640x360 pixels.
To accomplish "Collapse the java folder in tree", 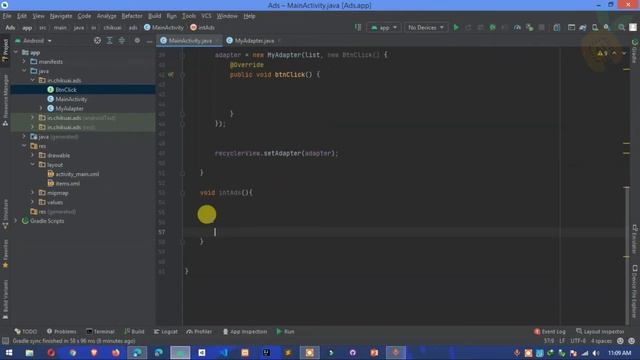I will point(24,71).
